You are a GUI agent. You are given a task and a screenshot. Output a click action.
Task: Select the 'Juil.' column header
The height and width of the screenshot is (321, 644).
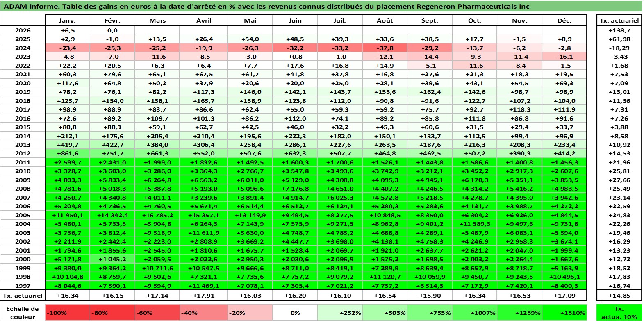[x=340, y=20]
